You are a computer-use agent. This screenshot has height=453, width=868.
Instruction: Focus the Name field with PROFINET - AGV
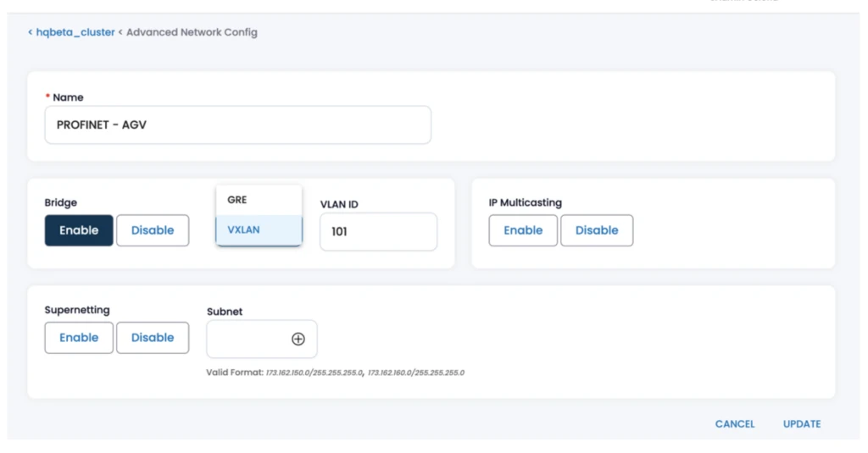coord(237,125)
